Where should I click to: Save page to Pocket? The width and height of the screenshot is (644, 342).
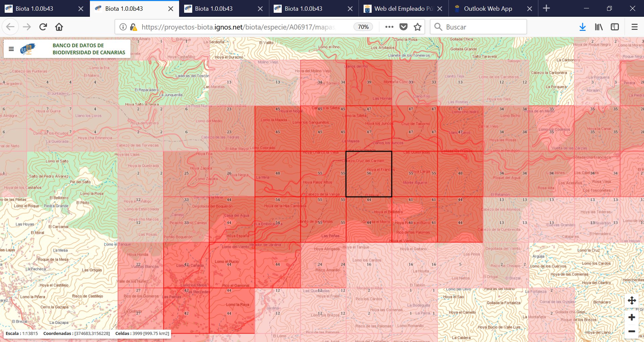click(404, 27)
